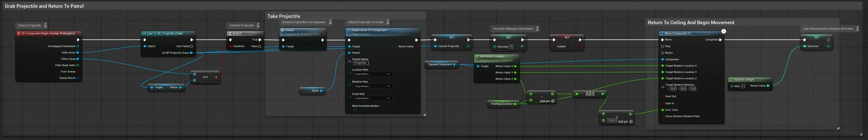Select the equals comparison node
This screenshot has height=140, width=868.
pyautogui.click(x=205, y=77)
